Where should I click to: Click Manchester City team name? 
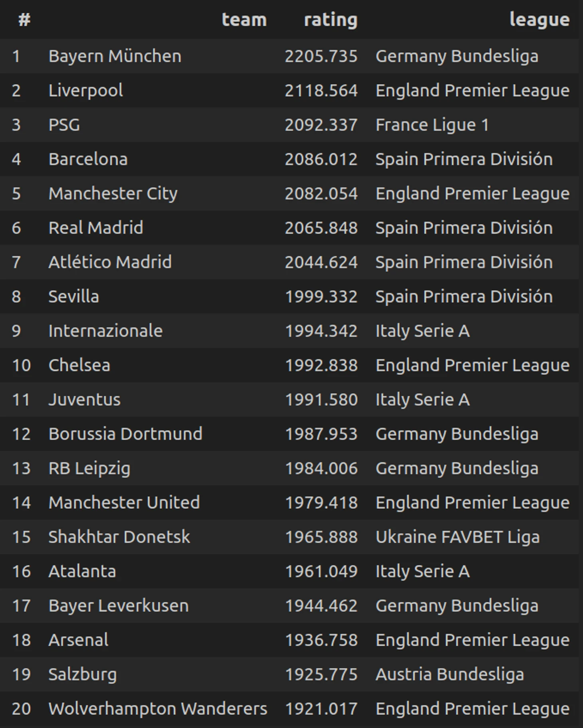pyautogui.click(x=113, y=194)
